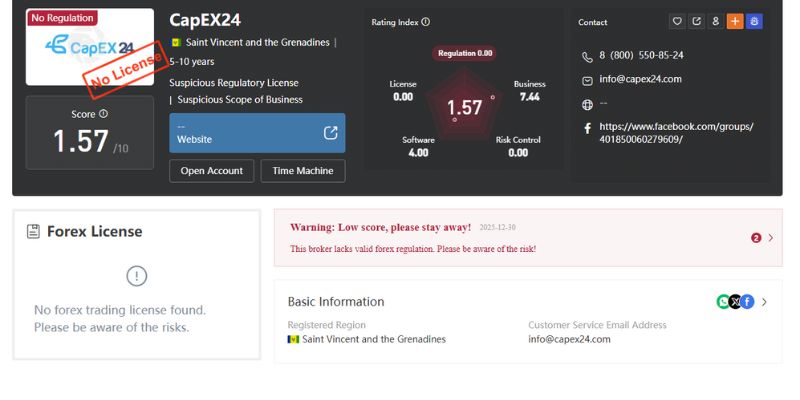The height and width of the screenshot is (400, 800).
Task: Click the CapEX24 logo thumbnail
Action: tap(90, 47)
